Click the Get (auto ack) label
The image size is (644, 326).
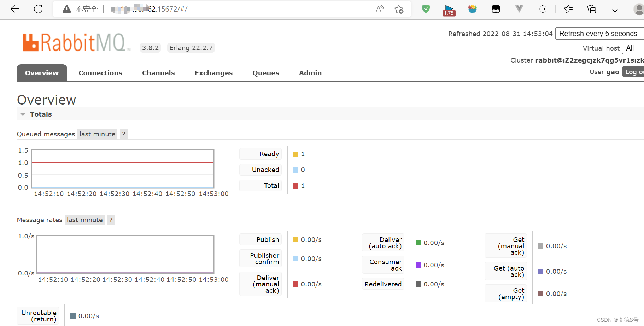[x=506, y=271]
